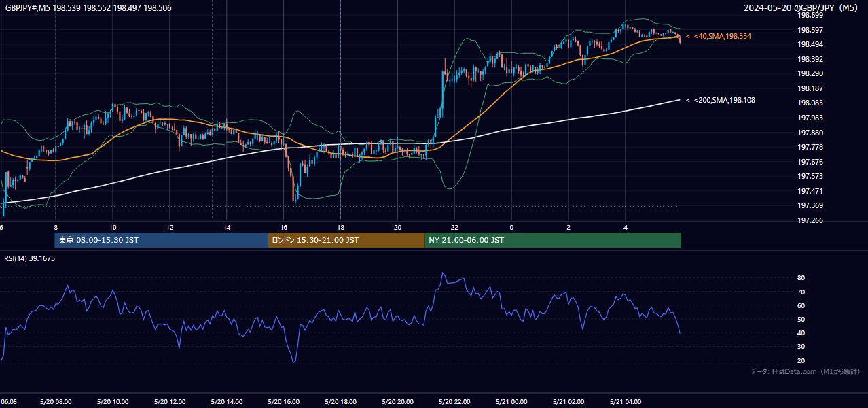Click price axis label 198.187
Screen dimensions: 868x408
coord(810,88)
